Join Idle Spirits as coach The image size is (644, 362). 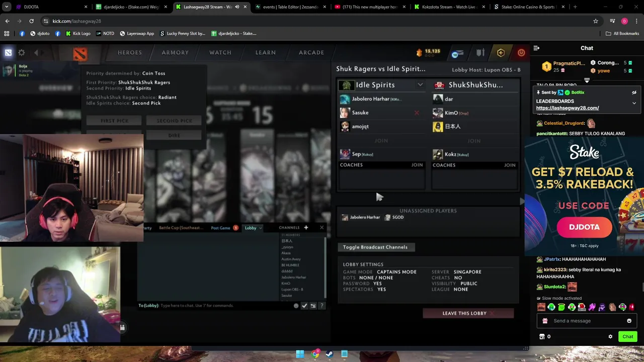pos(417,165)
